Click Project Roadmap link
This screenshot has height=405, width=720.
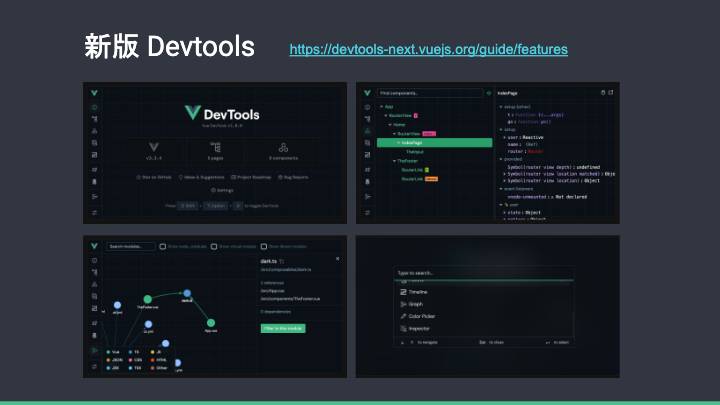tap(251, 177)
